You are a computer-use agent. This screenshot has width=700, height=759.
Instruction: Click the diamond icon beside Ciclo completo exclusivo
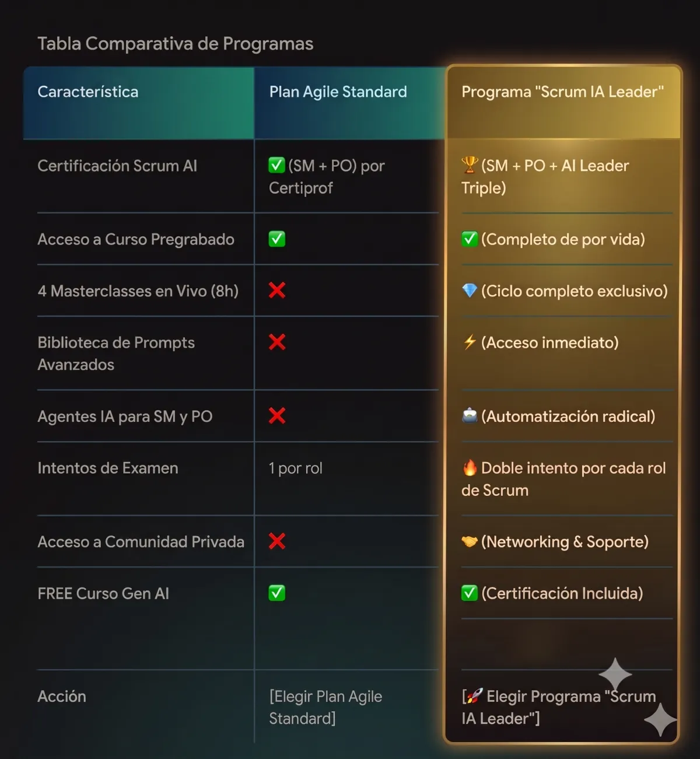470,291
